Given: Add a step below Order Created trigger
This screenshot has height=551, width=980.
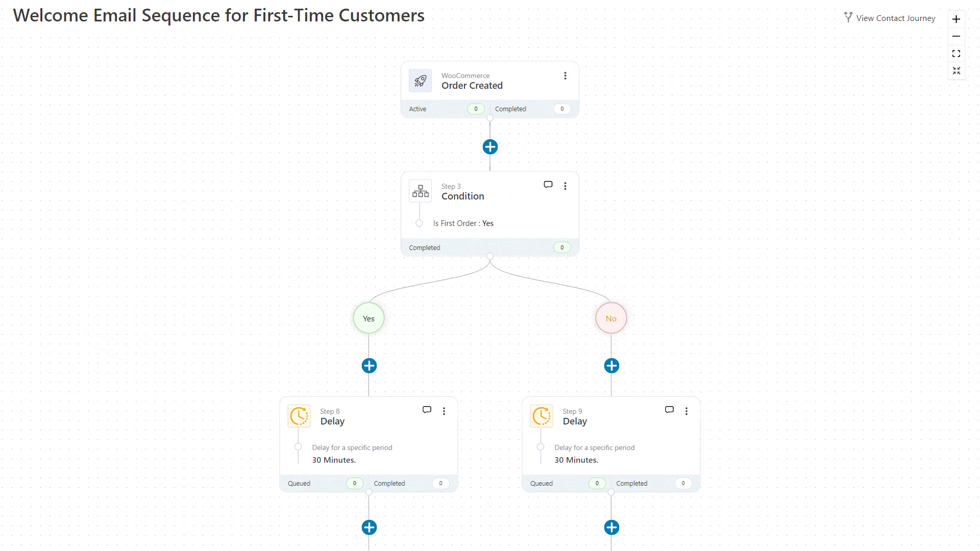Looking at the screenshot, I should tap(490, 147).
